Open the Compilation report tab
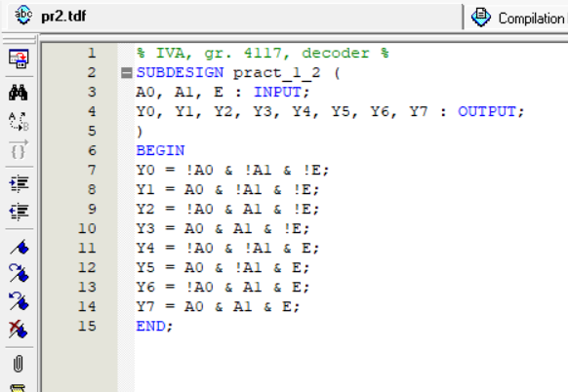 [x=517, y=18]
